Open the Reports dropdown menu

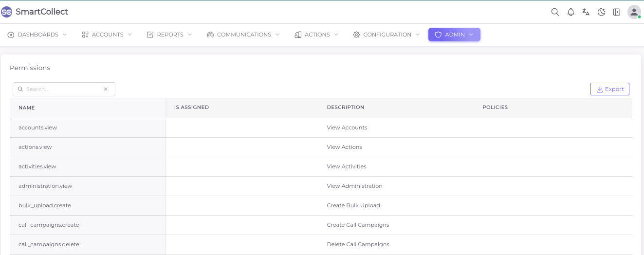[x=169, y=35]
